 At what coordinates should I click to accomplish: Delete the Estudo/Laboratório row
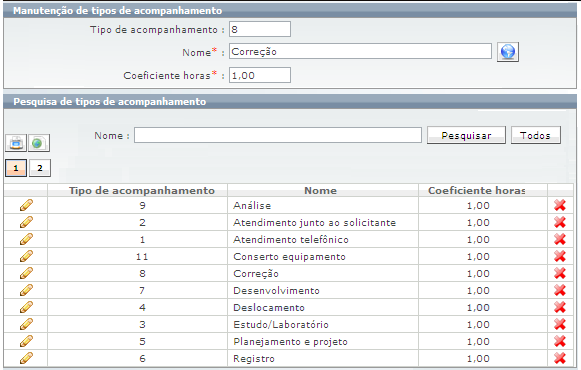click(560, 324)
